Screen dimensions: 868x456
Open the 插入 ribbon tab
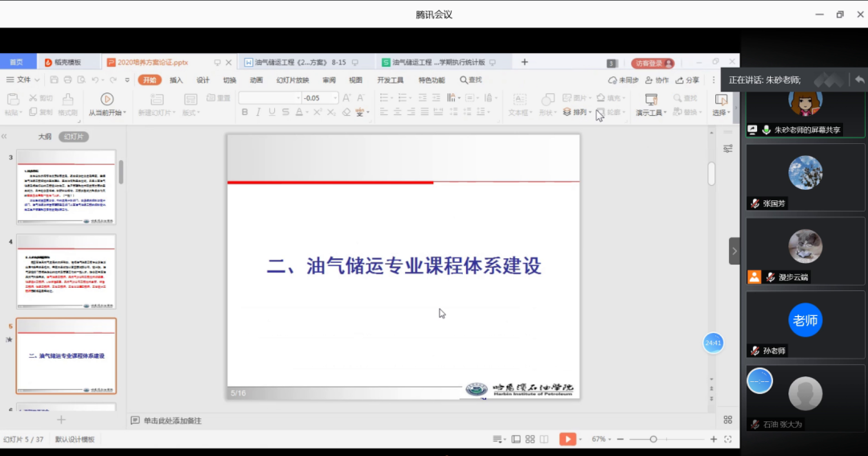[176, 80]
